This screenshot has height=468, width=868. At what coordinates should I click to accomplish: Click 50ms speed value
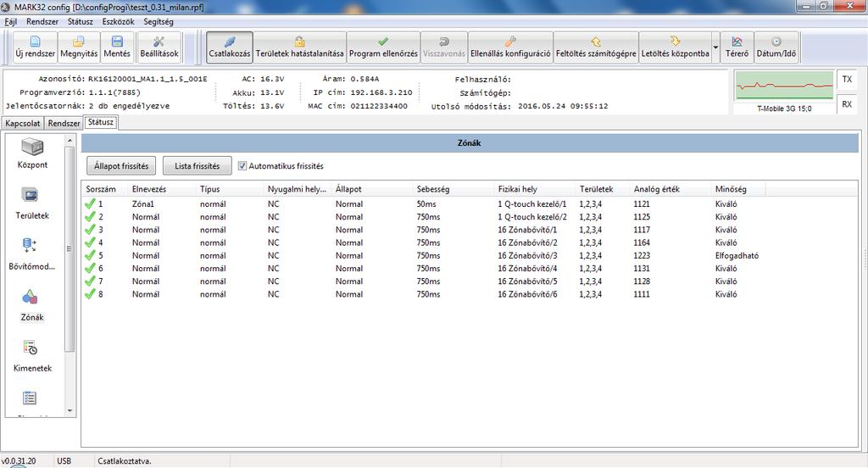tap(426, 203)
